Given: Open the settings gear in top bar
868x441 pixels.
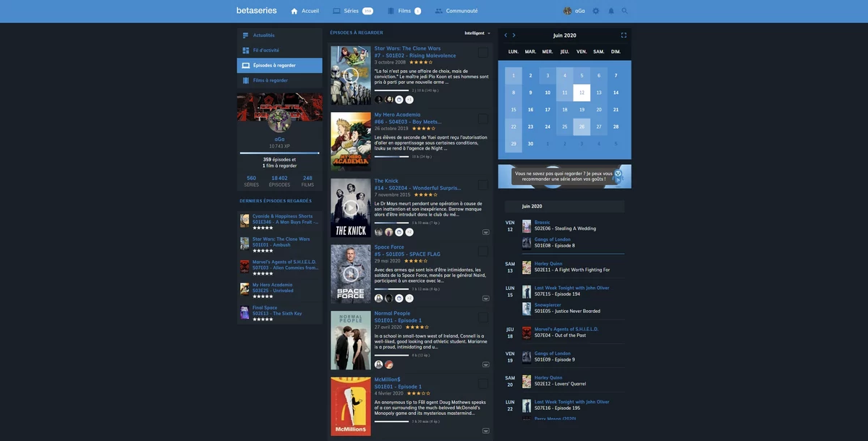Looking at the screenshot, I should 596,11.
